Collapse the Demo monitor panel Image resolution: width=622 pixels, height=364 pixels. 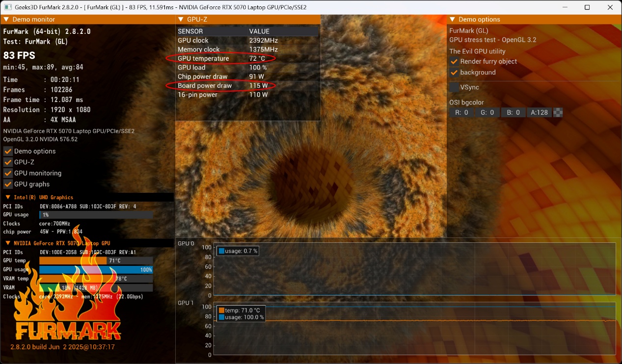6,20
